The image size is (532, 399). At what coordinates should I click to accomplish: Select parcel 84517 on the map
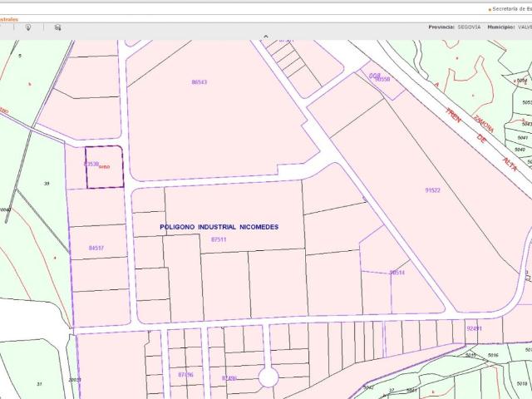click(x=96, y=248)
